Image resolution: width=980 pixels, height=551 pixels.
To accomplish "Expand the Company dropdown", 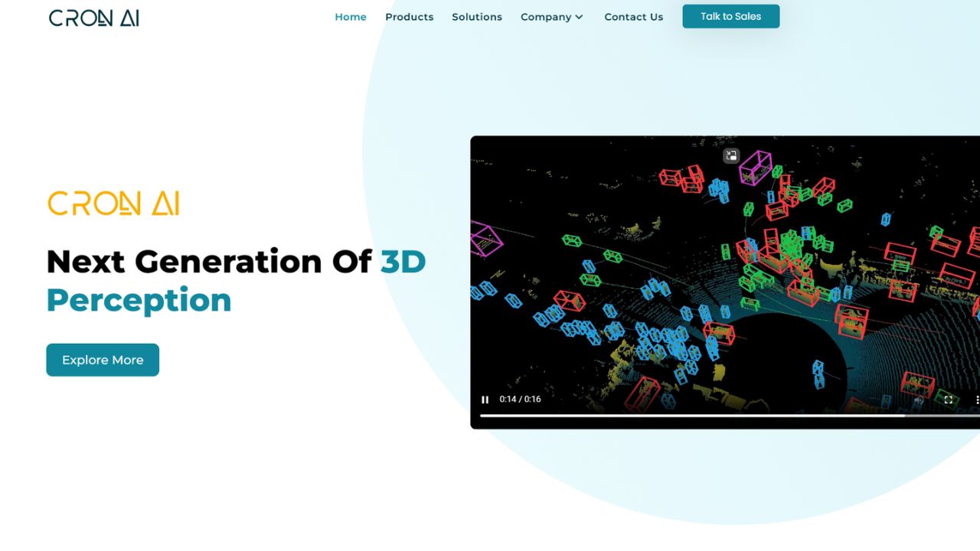I will tap(552, 17).
